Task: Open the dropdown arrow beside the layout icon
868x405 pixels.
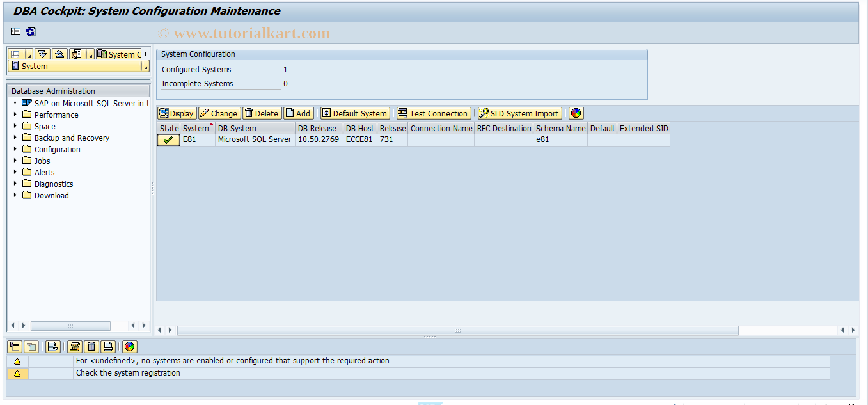Action: point(29,55)
